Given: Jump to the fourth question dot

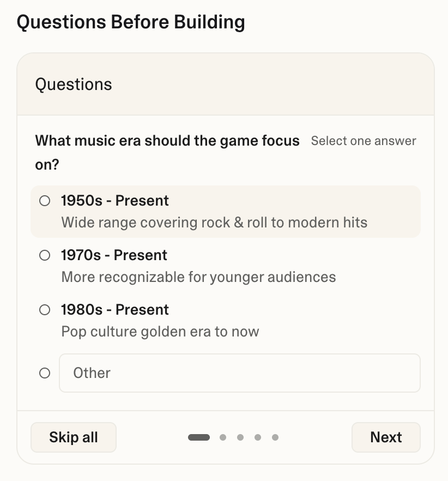Looking at the screenshot, I should (258, 437).
